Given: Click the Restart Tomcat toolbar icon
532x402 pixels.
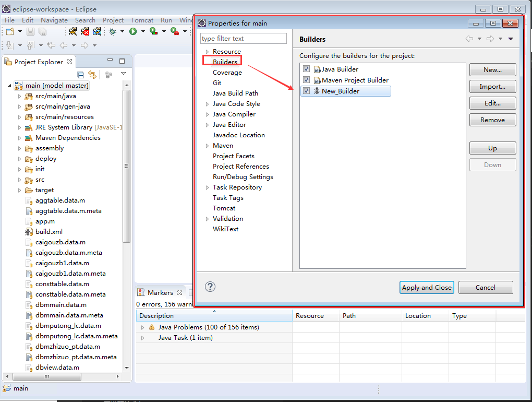Looking at the screenshot, I should [x=97, y=31].
